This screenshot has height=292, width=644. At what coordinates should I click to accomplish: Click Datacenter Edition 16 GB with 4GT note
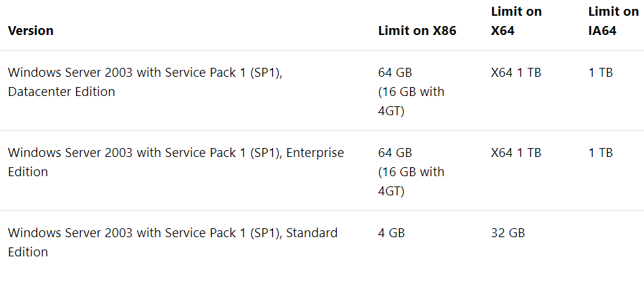point(411,101)
